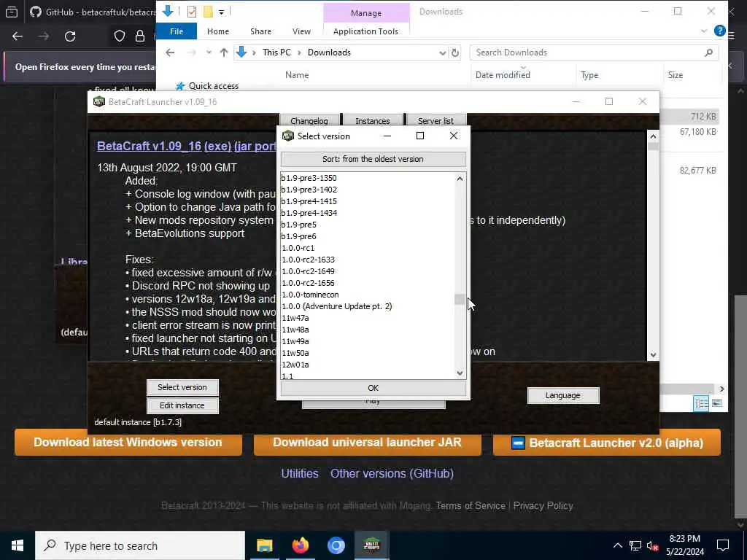Click the Search Downloads field
Viewport: 747px width, 560px height.
click(594, 52)
